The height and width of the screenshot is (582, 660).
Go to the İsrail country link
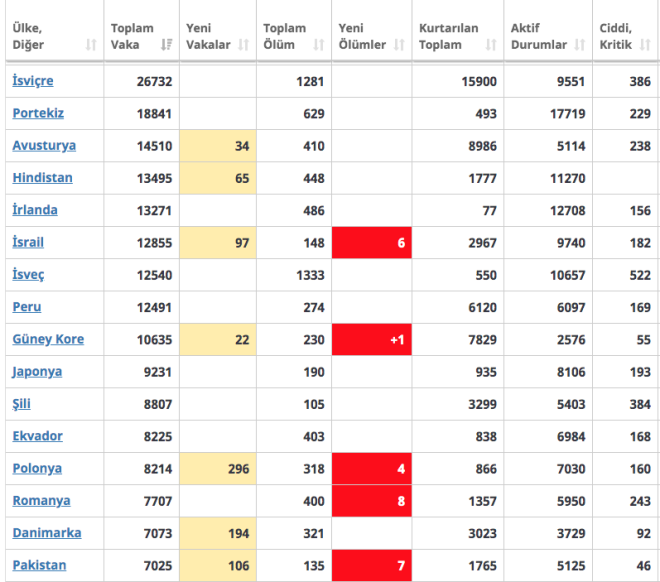point(28,242)
